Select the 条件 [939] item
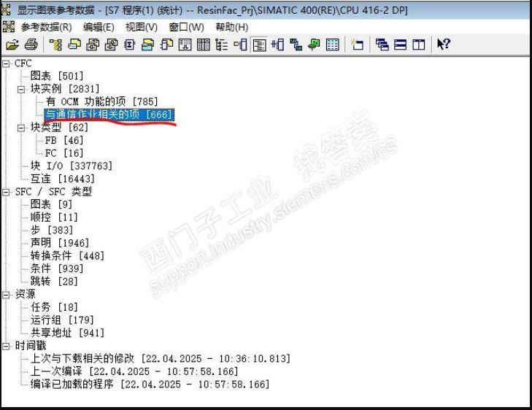 click(57, 268)
